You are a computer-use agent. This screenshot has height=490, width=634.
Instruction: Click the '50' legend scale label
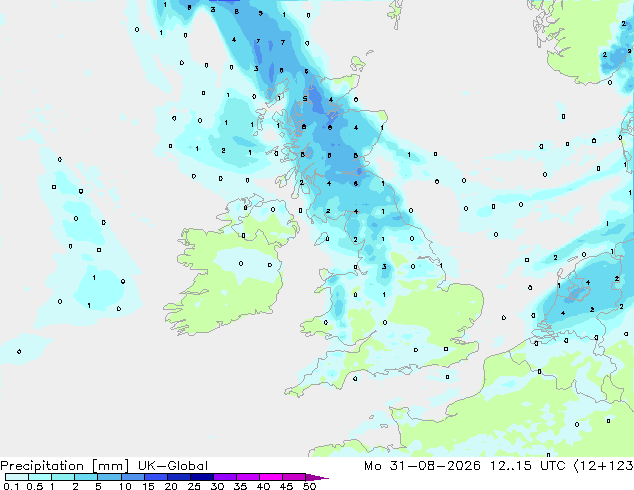point(309,486)
